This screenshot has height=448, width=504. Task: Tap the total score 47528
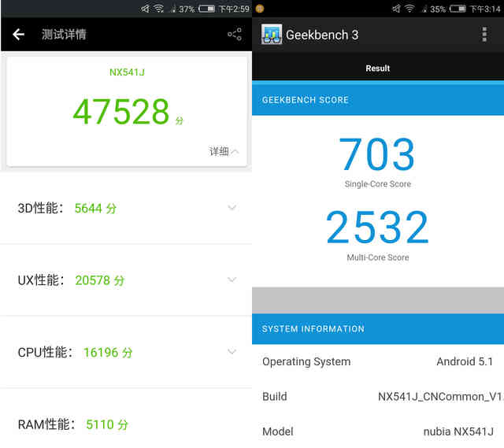point(121,112)
